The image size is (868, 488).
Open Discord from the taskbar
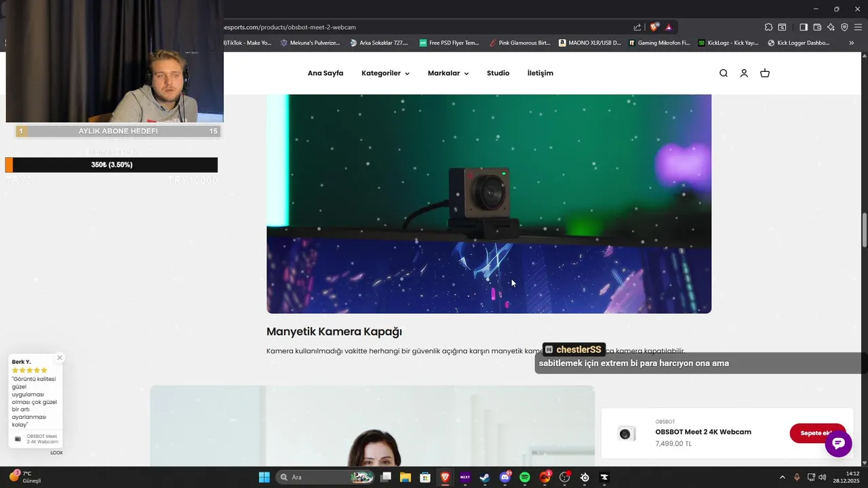coord(505,477)
